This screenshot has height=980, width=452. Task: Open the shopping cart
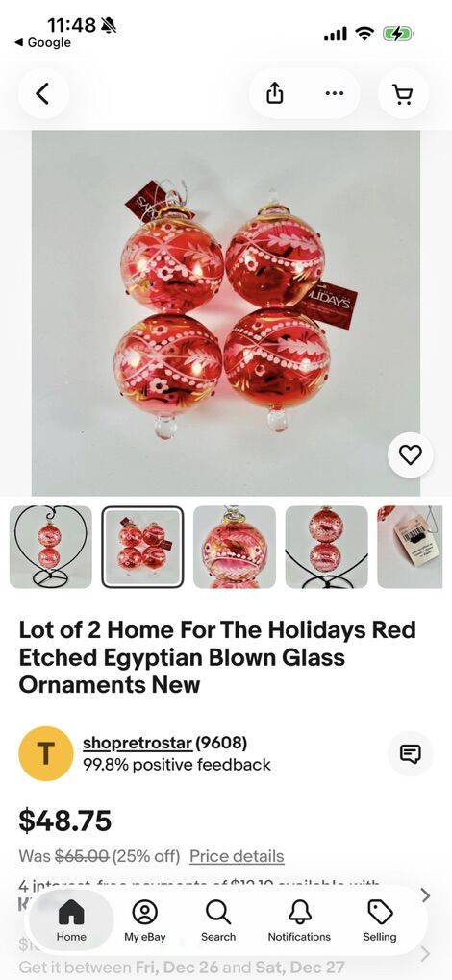403,94
